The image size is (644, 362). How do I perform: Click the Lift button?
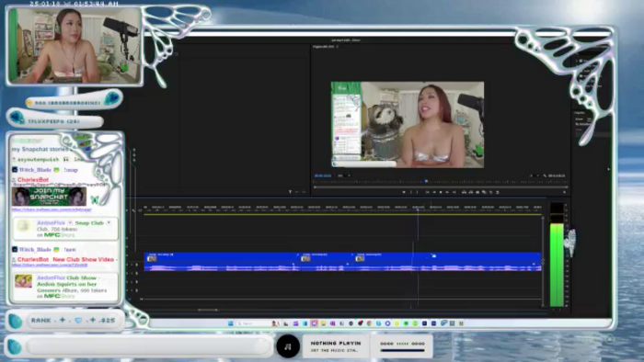pos(464,192)
